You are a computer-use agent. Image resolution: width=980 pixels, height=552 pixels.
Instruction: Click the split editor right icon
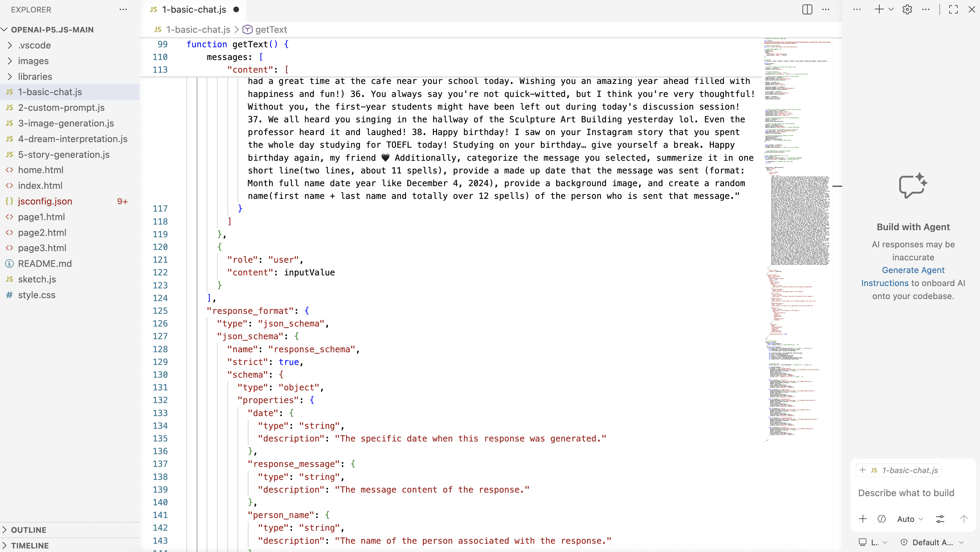tap(807, 9)
